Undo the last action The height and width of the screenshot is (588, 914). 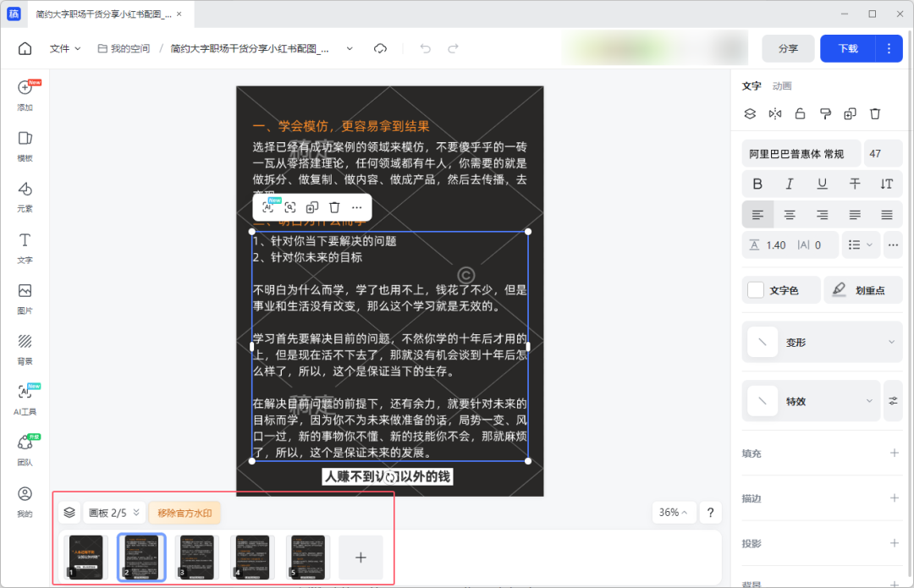[426, 48]
